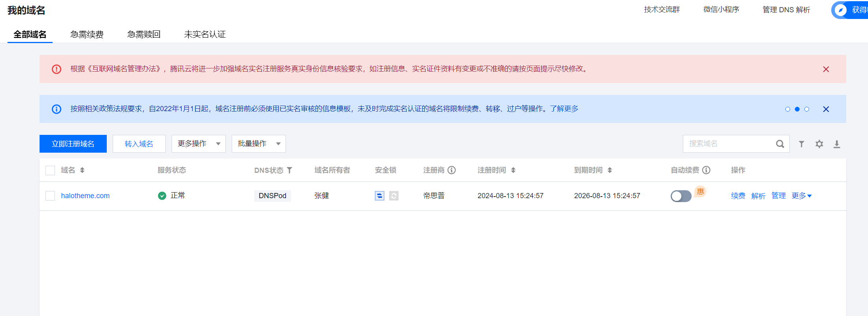
Task: Click the download export icon
Action: point(837,144)
